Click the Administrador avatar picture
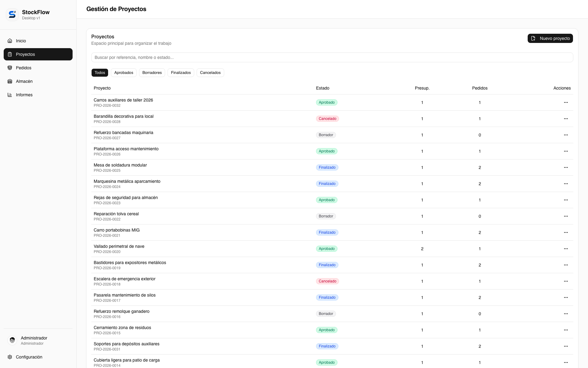 click(12, 340)
